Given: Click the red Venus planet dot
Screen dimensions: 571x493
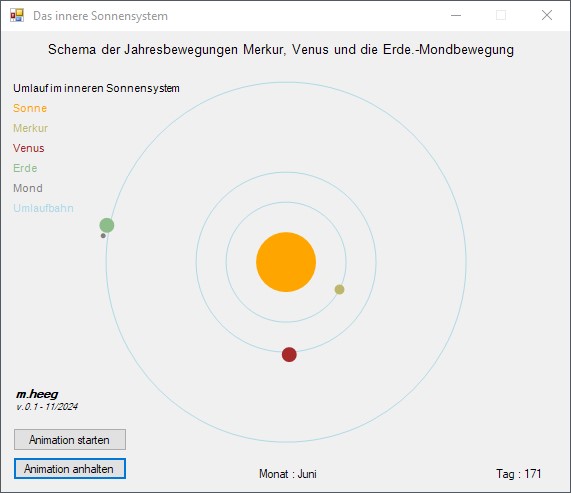Looking at the screenshot, I should (289, 354).
